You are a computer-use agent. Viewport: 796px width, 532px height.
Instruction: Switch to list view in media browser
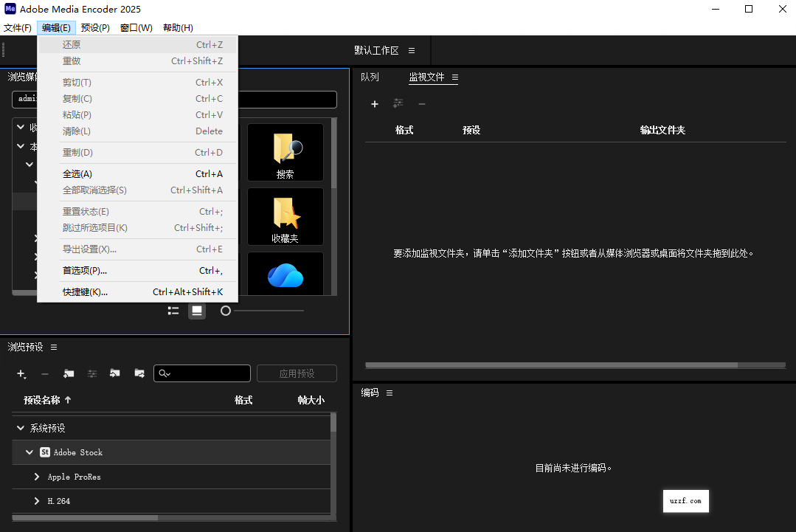(x=173, y=311)
